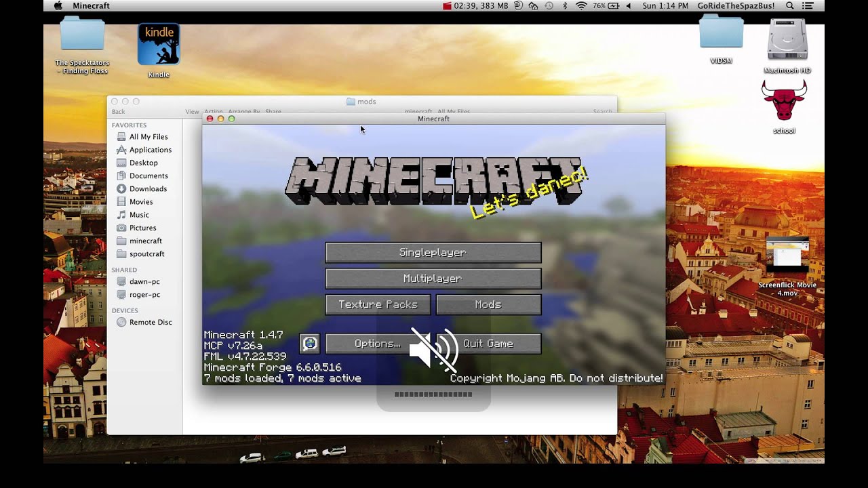Click the GoRideTheSpazBus! user menu
Image resolution: width=868 pixels, height=488 pixels.
pos(734,5)
